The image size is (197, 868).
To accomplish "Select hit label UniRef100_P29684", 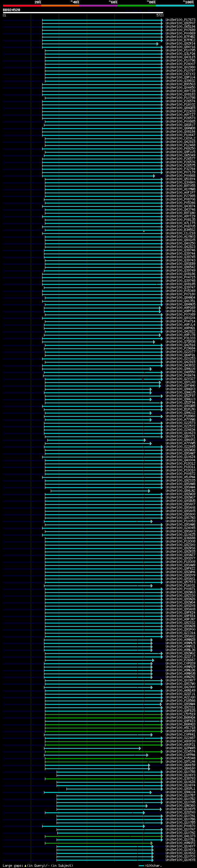I will click(x=180, y=348).
